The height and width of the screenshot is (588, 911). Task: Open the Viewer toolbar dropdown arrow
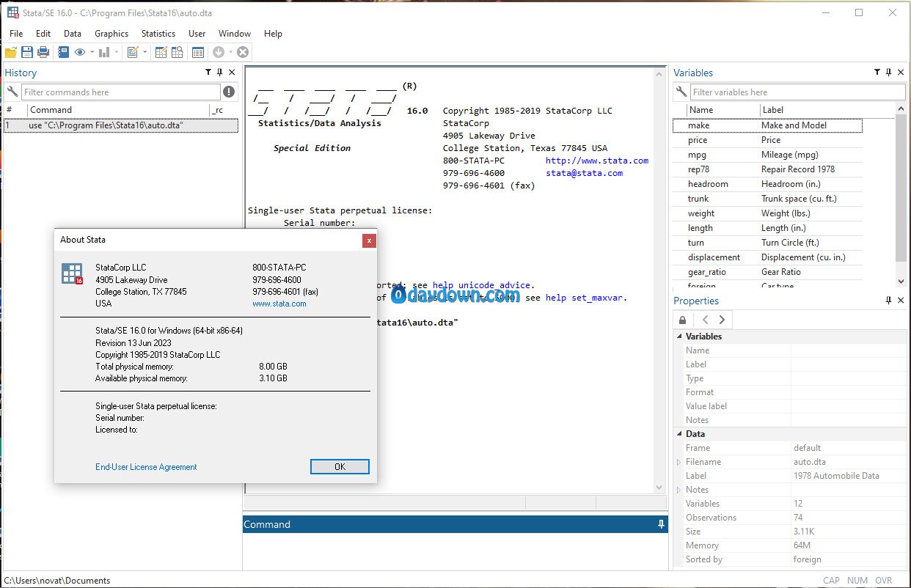[x=92, y=52]
